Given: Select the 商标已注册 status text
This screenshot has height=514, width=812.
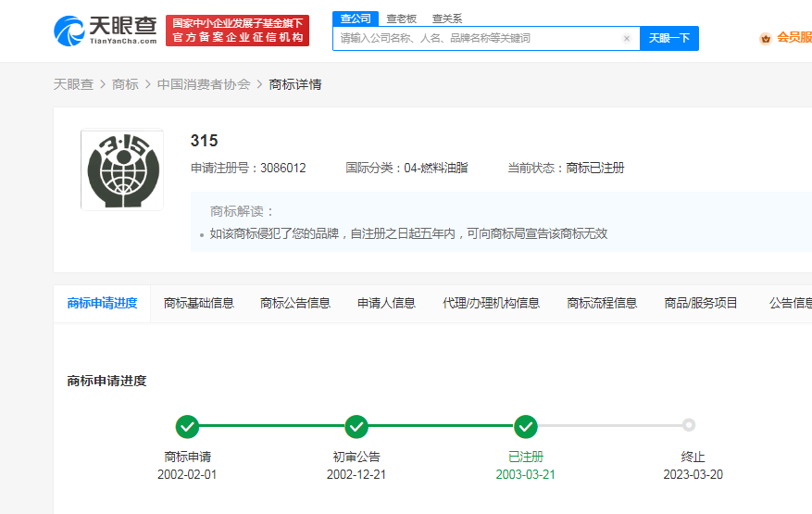Looking at the screenshot, I should [595, 168].
